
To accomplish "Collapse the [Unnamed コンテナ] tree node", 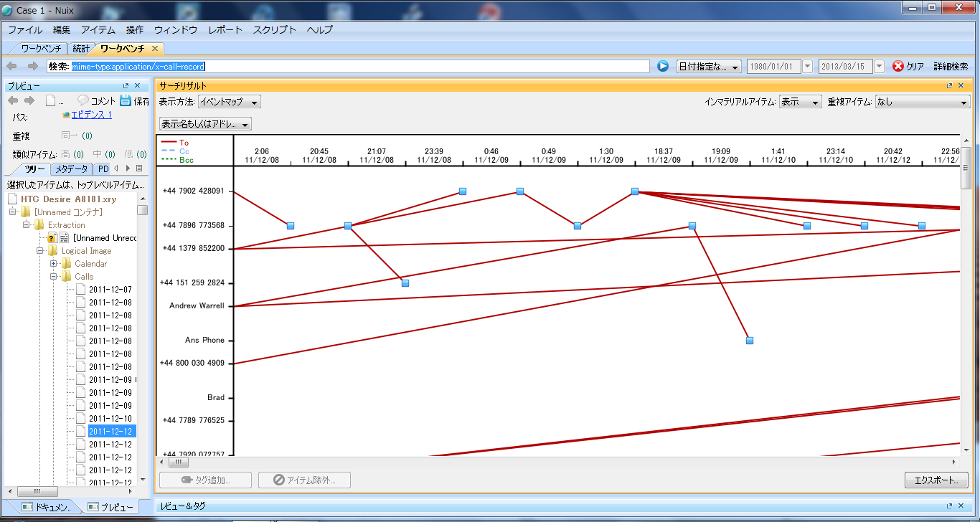I will (13, 212).
